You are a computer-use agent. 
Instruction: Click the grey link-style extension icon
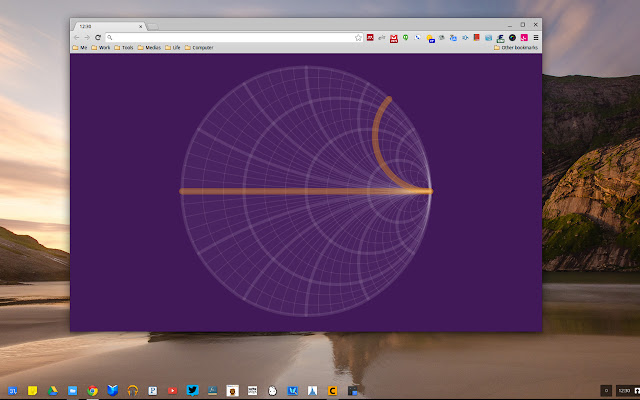382,38
